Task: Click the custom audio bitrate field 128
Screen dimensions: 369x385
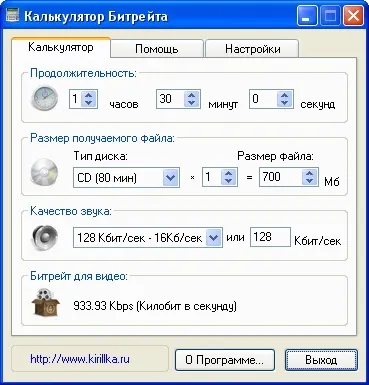Action: (x=270, y=237)
